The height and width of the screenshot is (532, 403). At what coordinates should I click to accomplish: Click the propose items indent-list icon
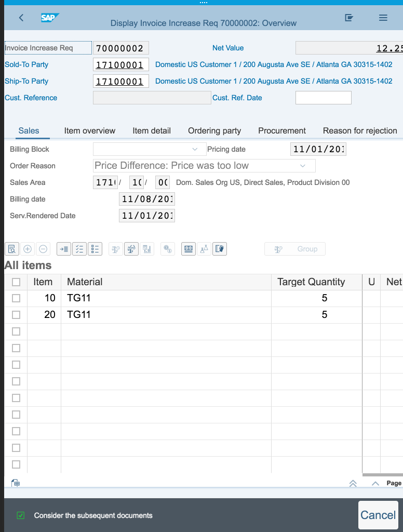[64, 249]
